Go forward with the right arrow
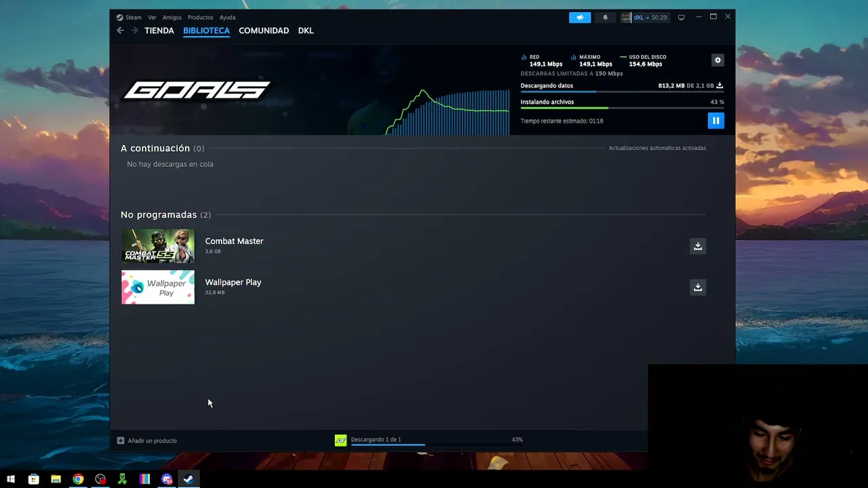 (134, 30)
